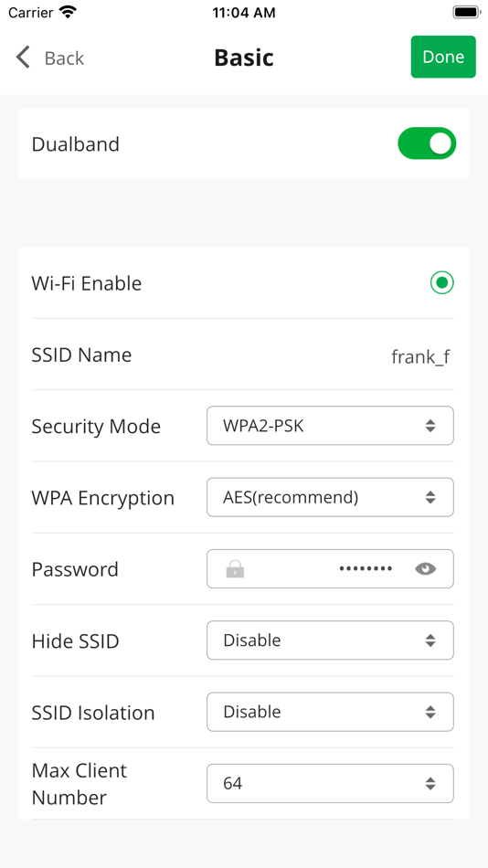Click Max Client Number stepper arrows
488x868 pixels.
click(430, 783)
